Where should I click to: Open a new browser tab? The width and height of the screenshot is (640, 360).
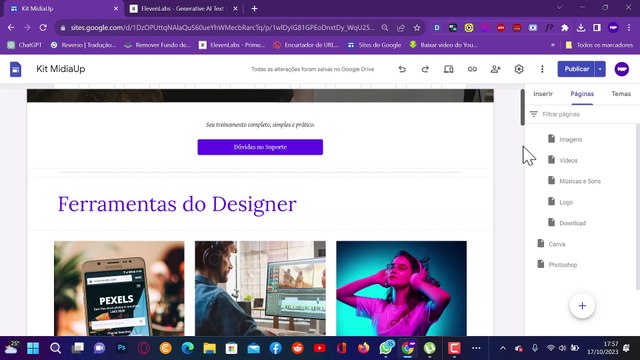(x=254, y=9)
